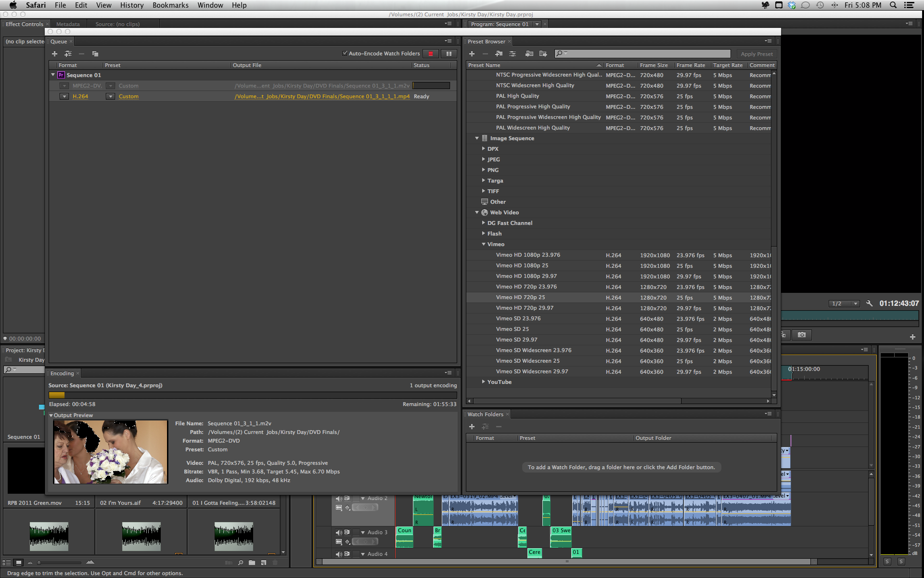Viewport: 924px width, 578px height.
Task: Switch Project panel to icon view
Action: point(19,562)
